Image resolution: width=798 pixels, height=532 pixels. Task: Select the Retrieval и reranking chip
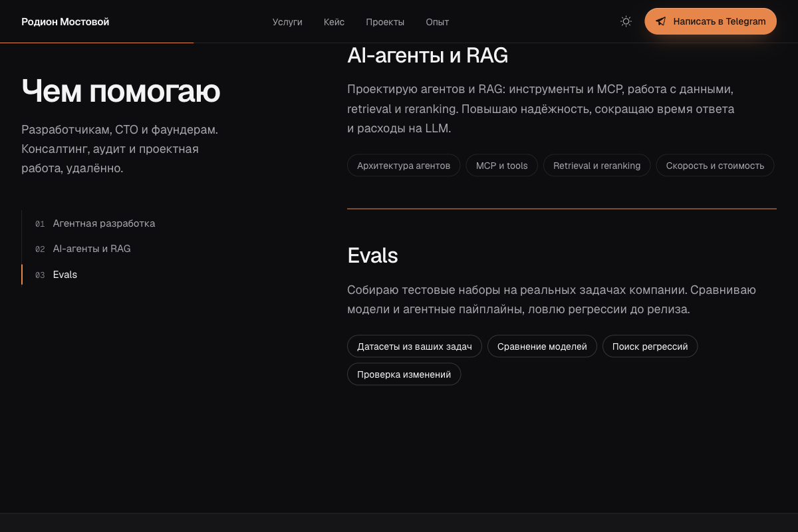point(597,166)
